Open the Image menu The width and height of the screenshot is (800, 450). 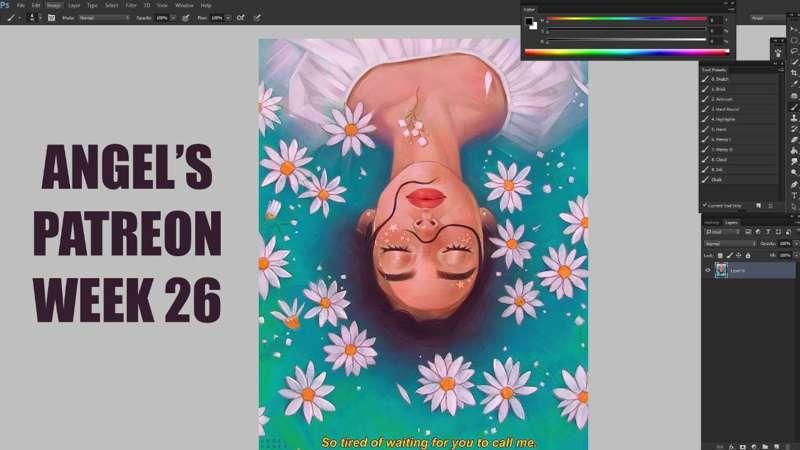point(55,5)
